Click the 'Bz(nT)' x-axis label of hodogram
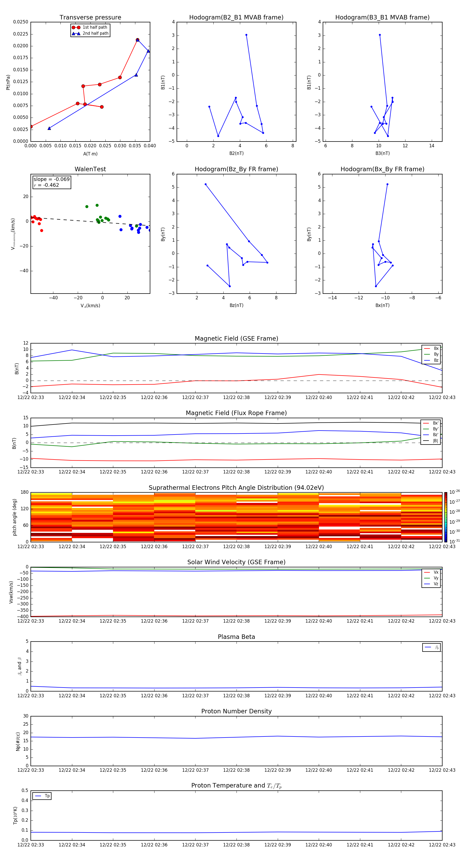473x868 pixels. (236, 305)
